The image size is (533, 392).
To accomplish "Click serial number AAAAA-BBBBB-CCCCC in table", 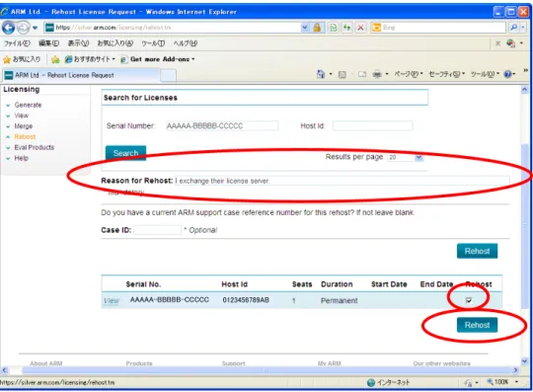I will (170, 300).
